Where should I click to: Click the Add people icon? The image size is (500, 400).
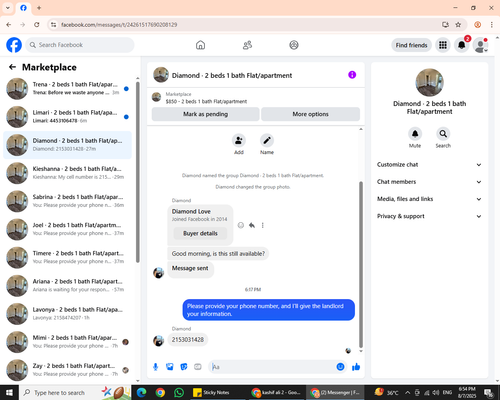tap(239, 141)
